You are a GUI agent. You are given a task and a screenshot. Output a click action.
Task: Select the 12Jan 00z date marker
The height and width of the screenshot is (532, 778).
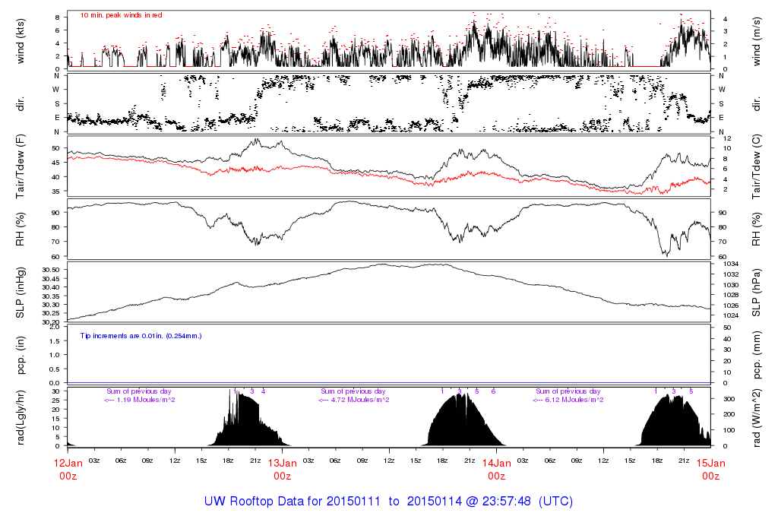pyautogui.click(x=68, y=469)
